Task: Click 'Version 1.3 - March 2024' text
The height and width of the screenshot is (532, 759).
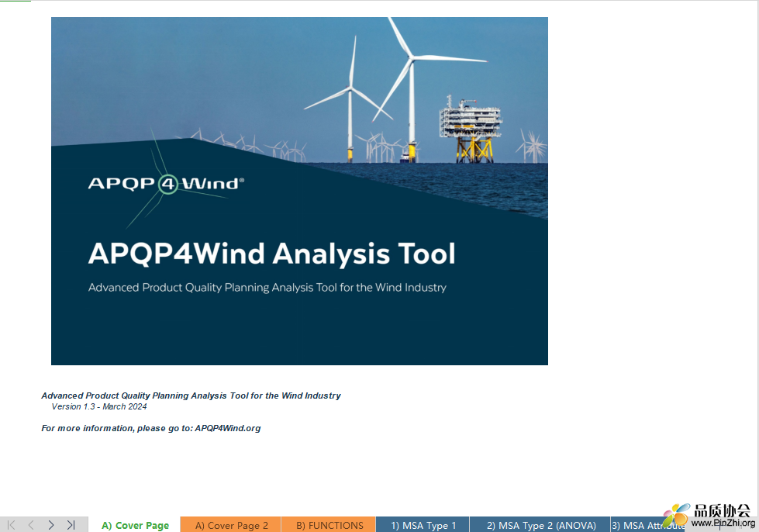Action: point(99,406)
